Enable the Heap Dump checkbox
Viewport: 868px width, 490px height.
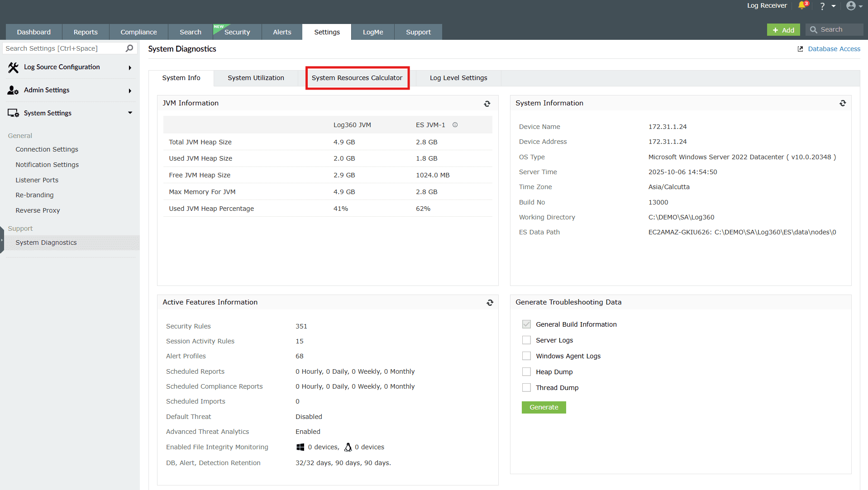[526, 372]
